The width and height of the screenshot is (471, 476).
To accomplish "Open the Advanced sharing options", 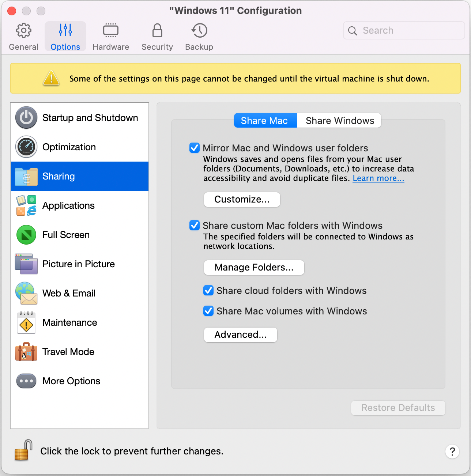I will 240,335.
